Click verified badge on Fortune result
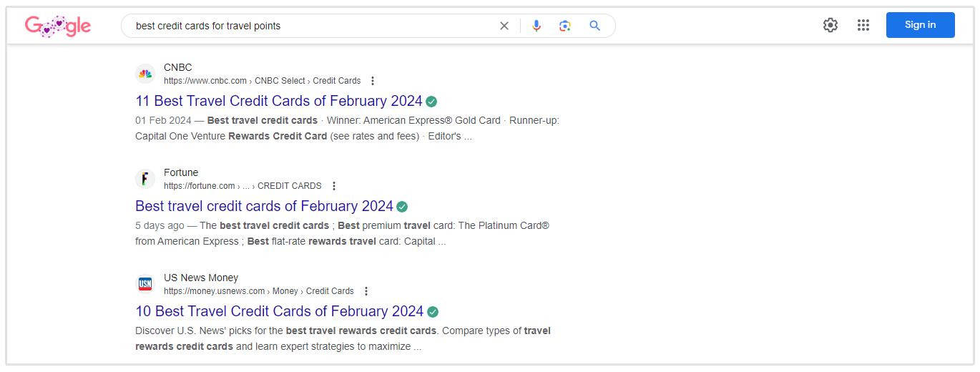980x372 pixels. click(402, 207)
